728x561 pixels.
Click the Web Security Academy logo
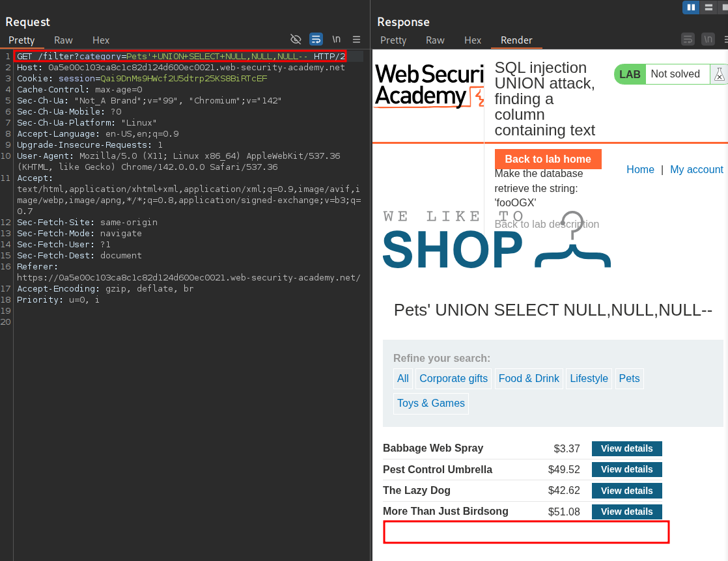point(428,85)
